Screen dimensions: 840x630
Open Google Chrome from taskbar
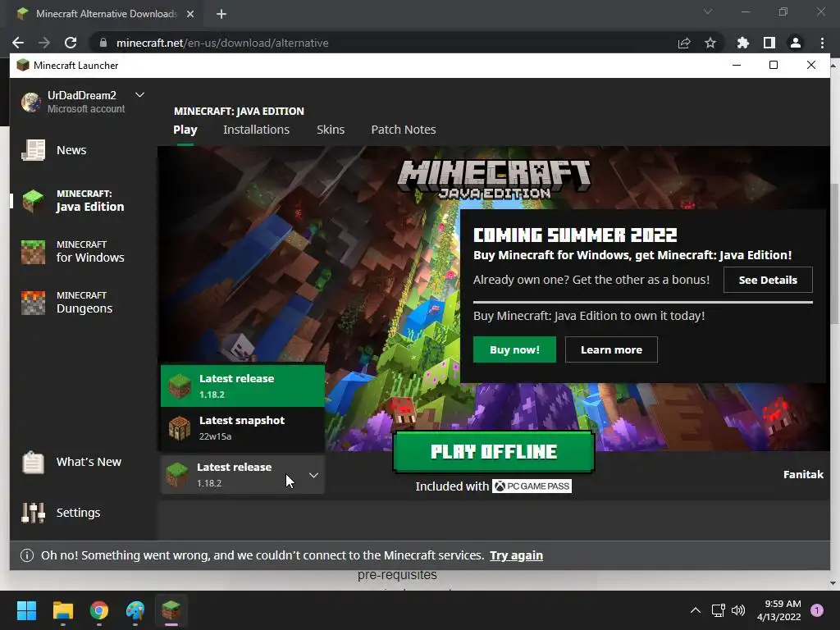99,610
